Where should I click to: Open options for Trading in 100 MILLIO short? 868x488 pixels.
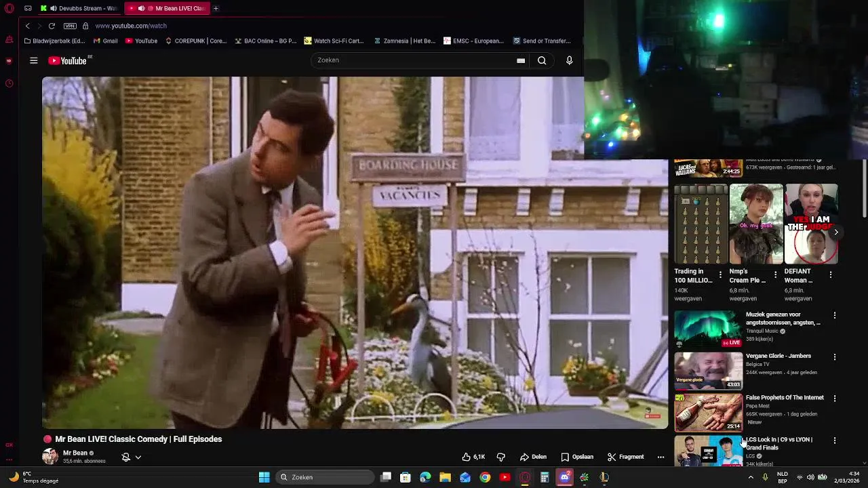(720, 274)
